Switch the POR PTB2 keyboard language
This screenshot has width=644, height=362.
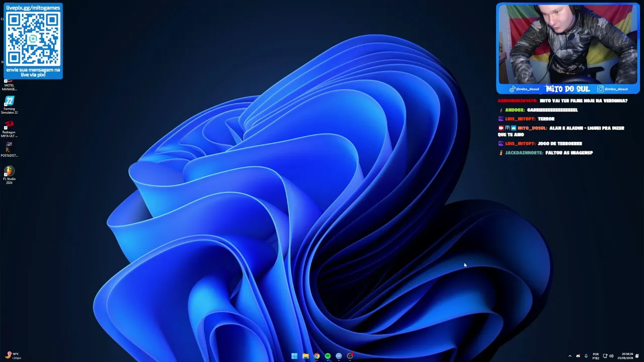click(596, 356)
